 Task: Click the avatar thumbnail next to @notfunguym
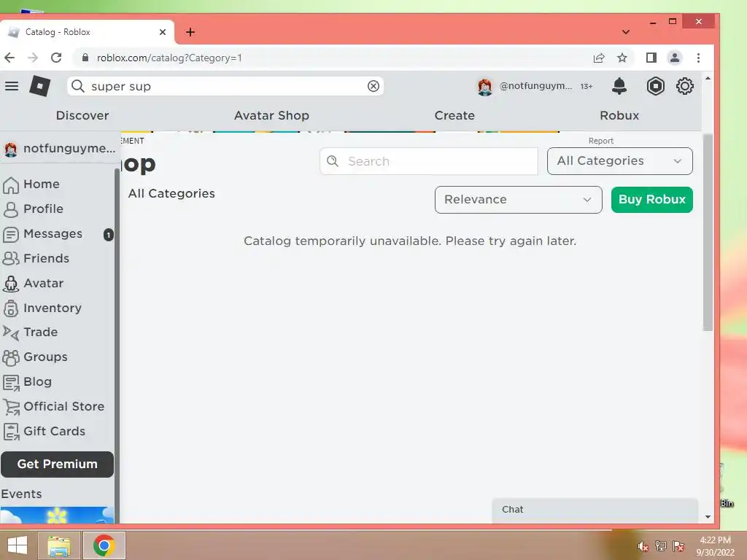[x=485, y=87]
